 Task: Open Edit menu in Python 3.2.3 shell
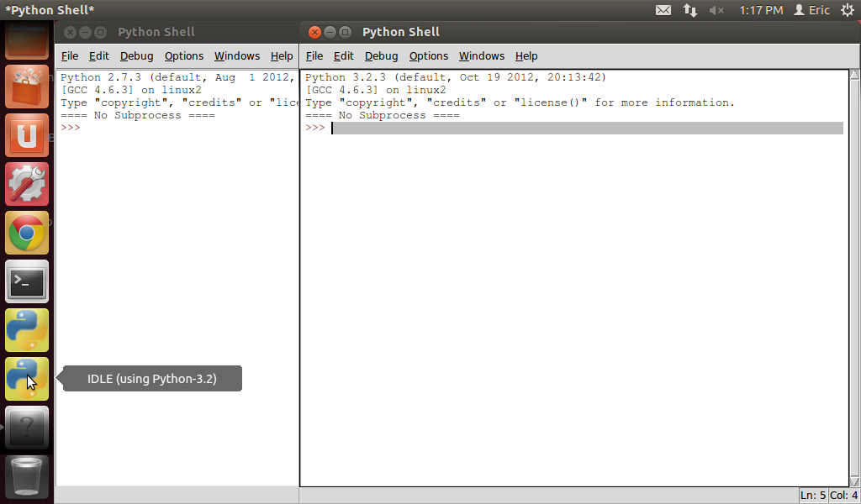344,56
